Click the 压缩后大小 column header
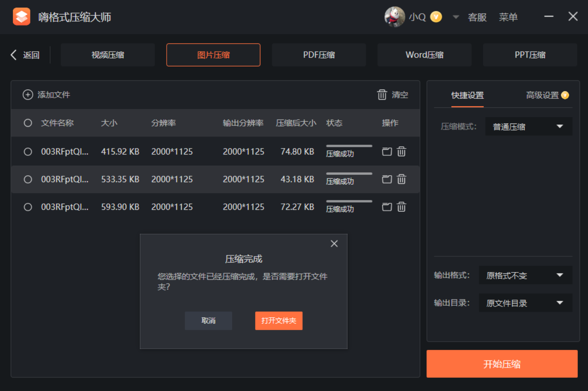 (296, 123)
